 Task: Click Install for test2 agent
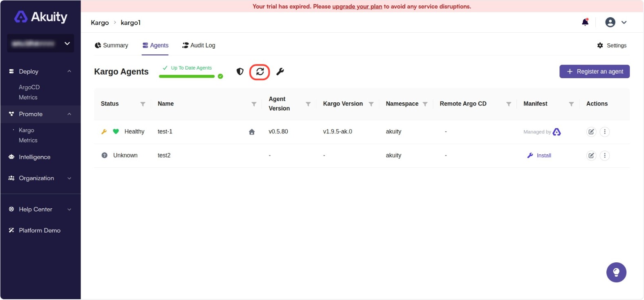click(539, 156)
